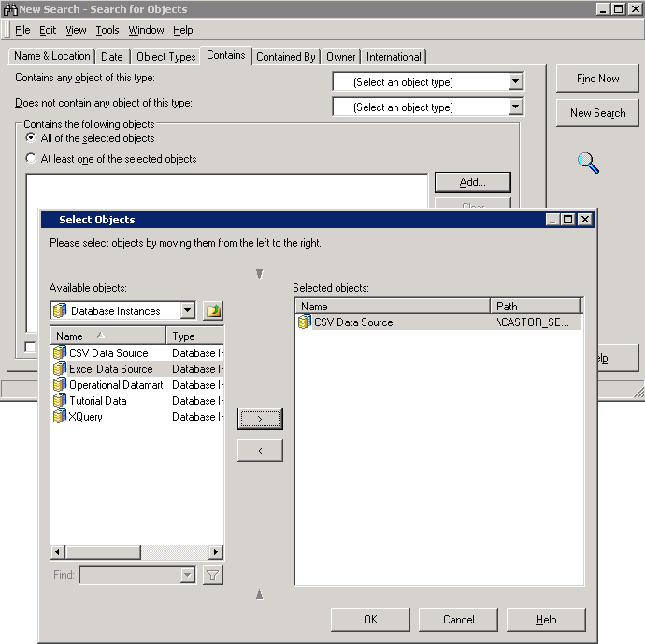Click the Find Now button
The height and width of the screenshot is (644, 645).
pyautogui.click(x=597, y=79)
